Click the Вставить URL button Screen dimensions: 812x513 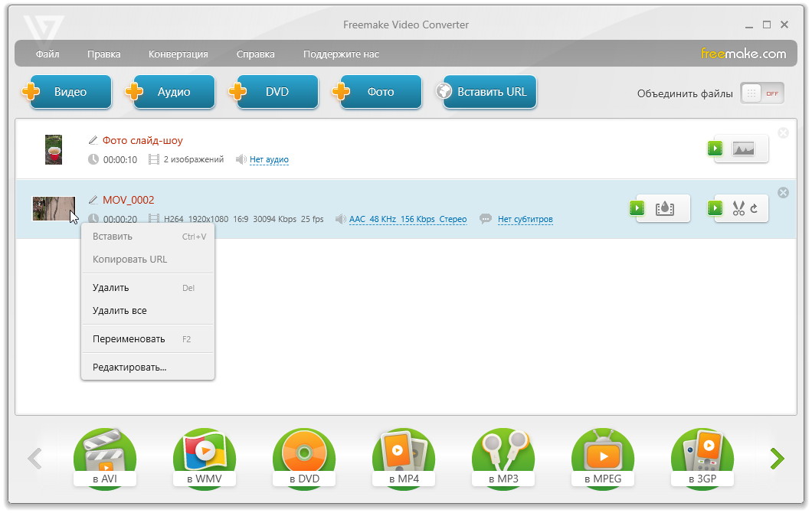[x=486, y=92]
